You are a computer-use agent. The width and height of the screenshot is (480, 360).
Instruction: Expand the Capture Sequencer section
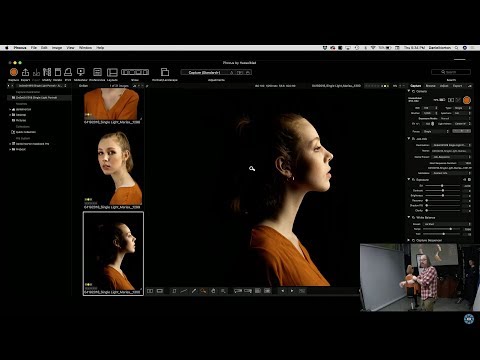coord(409,240)
